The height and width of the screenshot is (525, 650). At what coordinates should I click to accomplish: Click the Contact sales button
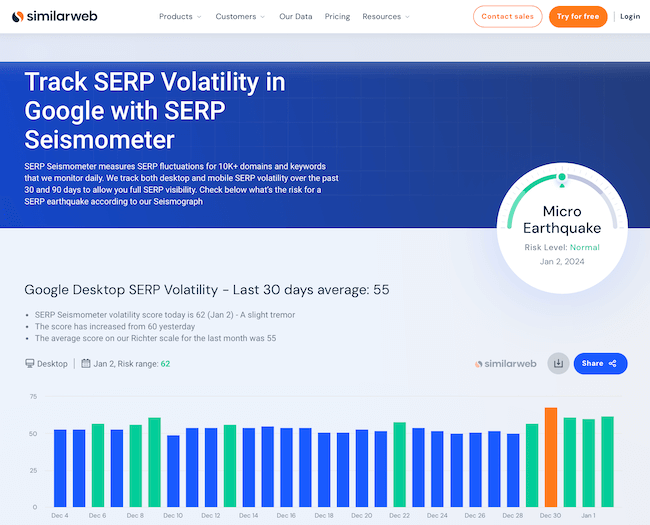click(x=507, y=17)
